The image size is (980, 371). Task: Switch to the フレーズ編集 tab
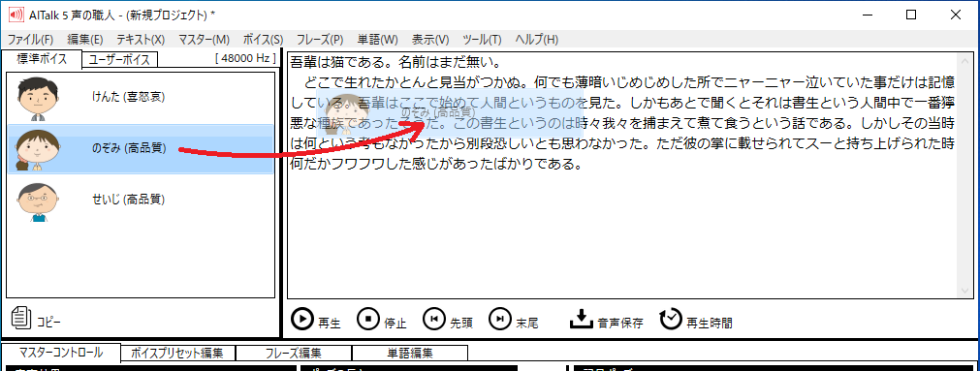click(x=293, y=353)
